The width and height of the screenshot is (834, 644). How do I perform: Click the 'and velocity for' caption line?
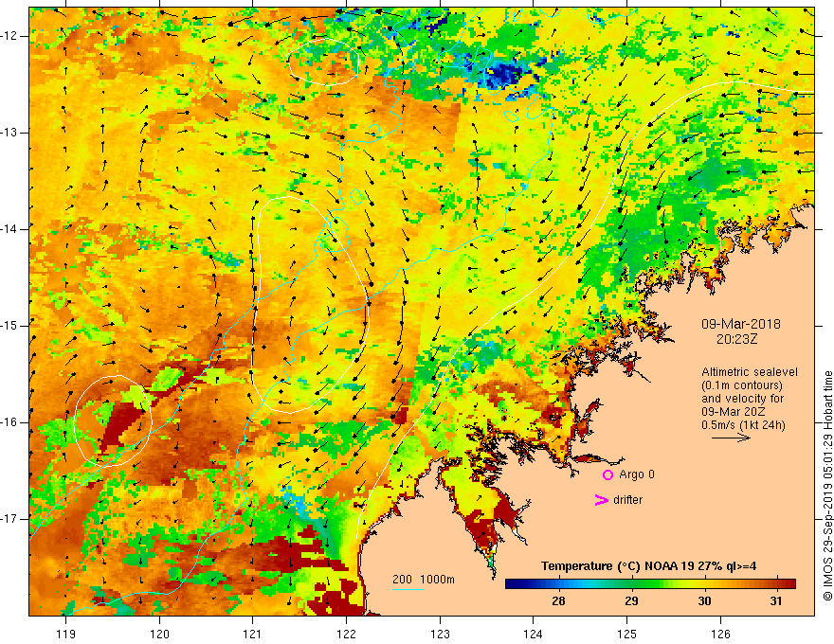pyautogui.click(x=742, y=399)
